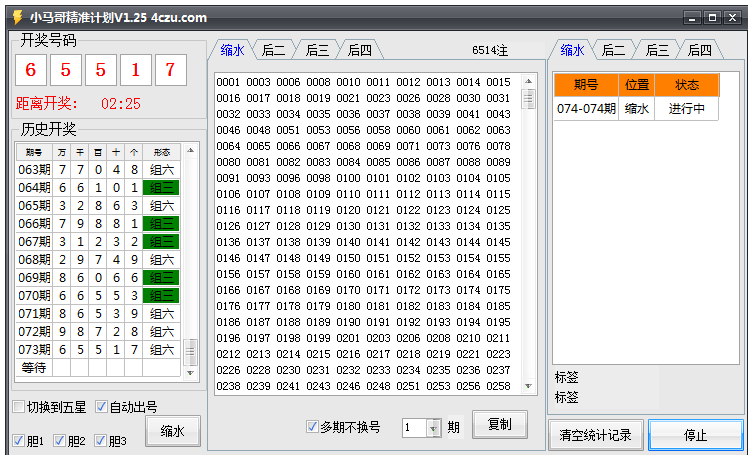Screen dimensions: 751x459
Task: Click history list scroll down arrow
Action: [190, 372]
